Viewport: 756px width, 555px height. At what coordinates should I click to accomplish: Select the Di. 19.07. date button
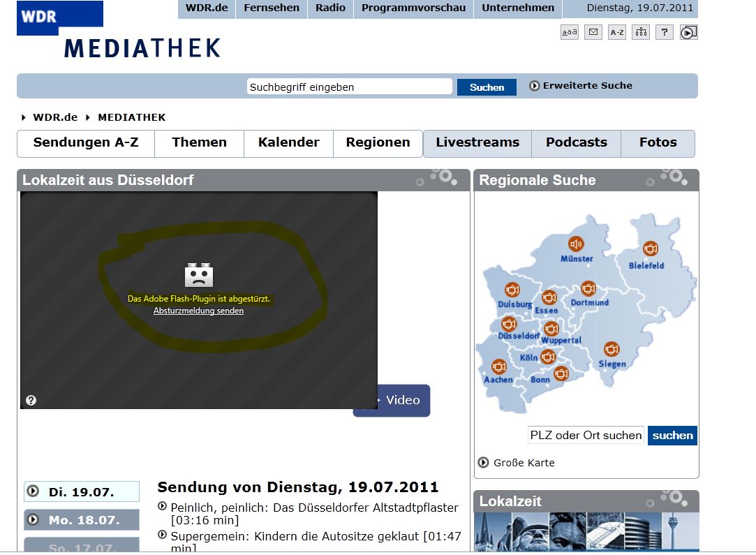pyautogui.click(x=82, y=492)
